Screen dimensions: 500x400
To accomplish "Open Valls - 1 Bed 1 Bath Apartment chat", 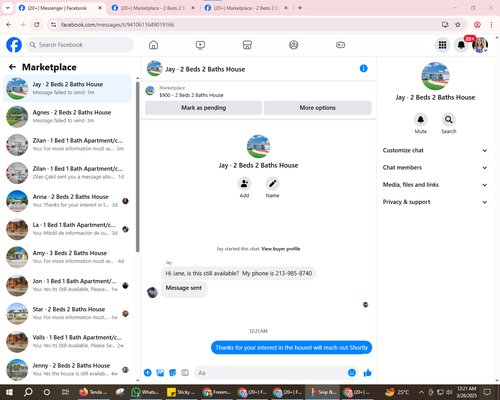I will click(68, 342).
